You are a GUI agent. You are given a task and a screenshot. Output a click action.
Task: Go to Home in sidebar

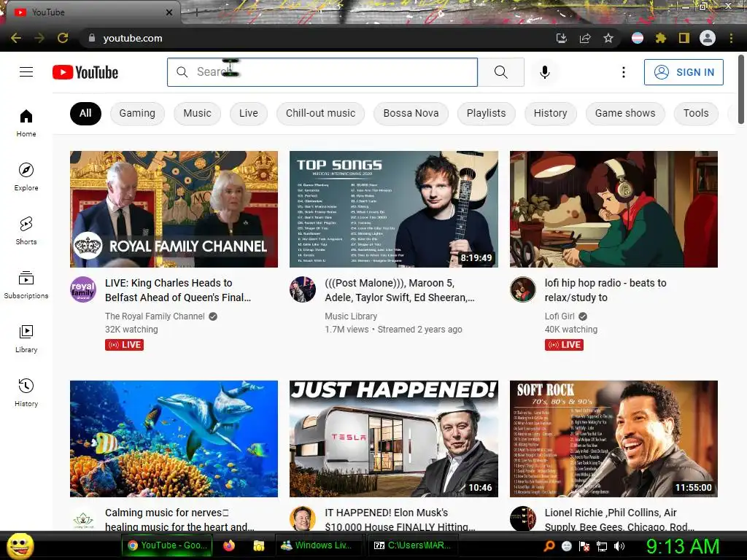[x=26, y=122]
